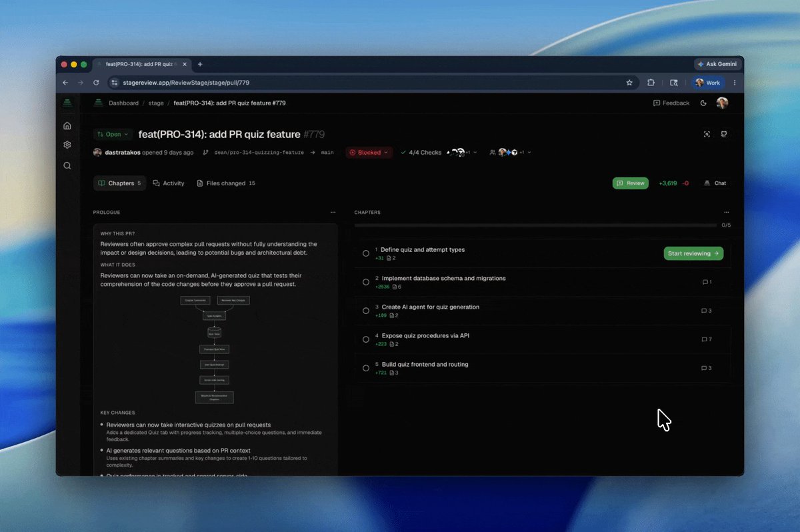Click the Stage logo in breadcrumb bar

(98, 103)
